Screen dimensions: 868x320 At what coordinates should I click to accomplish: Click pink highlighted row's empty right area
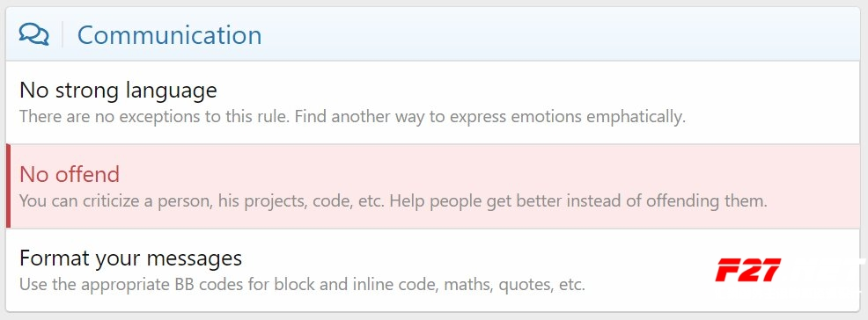813,186
